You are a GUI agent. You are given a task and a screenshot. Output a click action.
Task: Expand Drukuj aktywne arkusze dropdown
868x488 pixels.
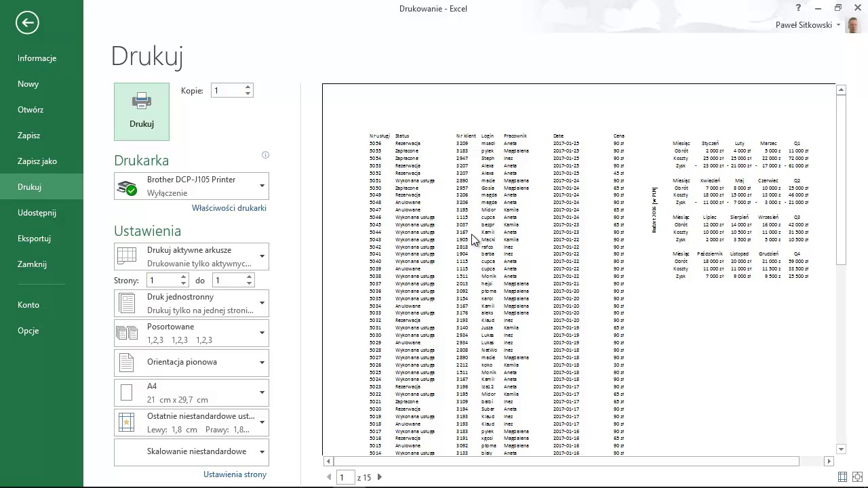coord(192,256)
